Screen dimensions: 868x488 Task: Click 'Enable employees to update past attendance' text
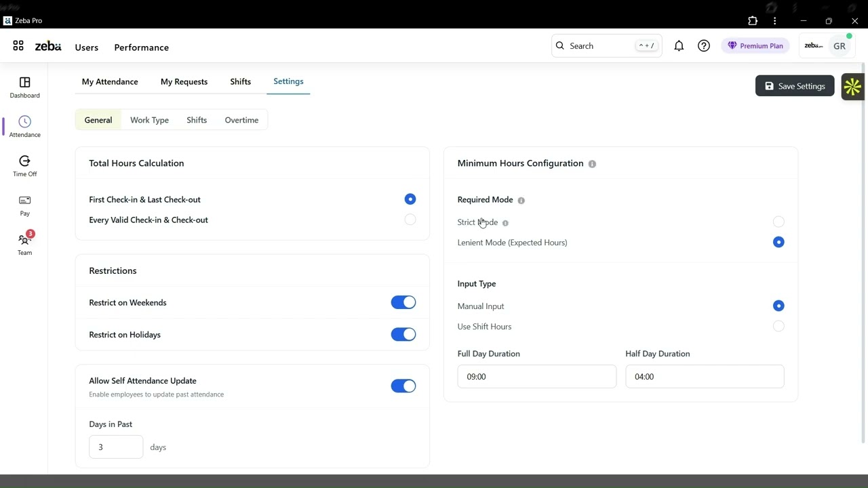156,394
